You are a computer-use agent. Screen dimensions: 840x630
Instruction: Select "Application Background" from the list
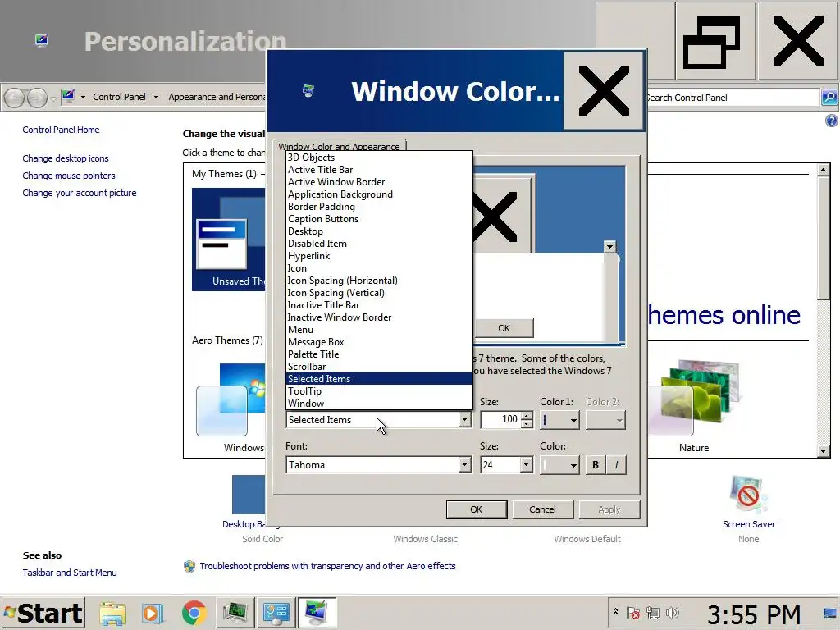379,194
